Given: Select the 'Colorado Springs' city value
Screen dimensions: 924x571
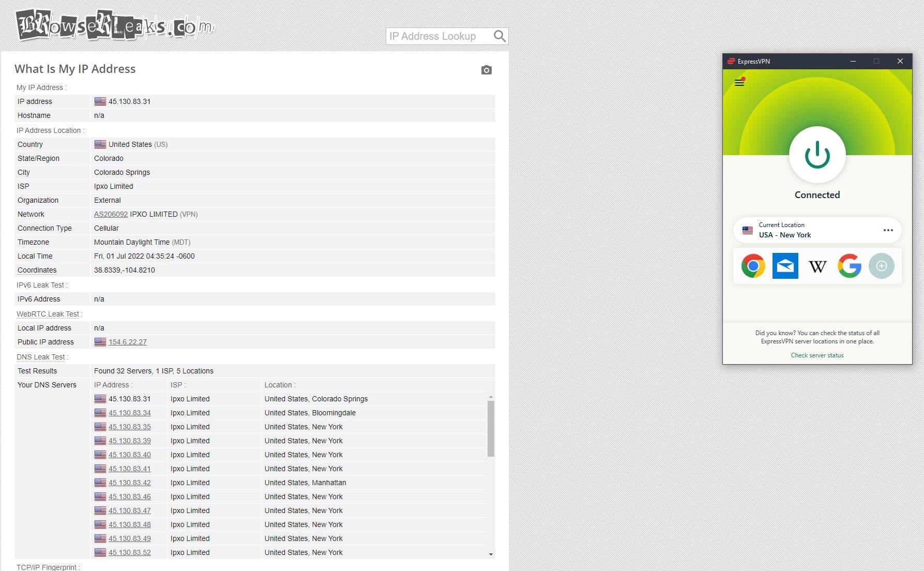Looking at the screenshot, I should click(122, 172).
